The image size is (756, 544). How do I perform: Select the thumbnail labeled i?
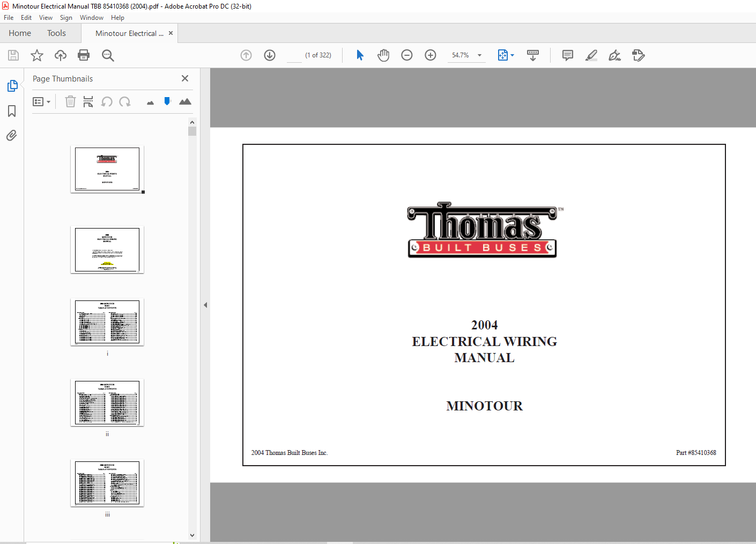[107, 322]
